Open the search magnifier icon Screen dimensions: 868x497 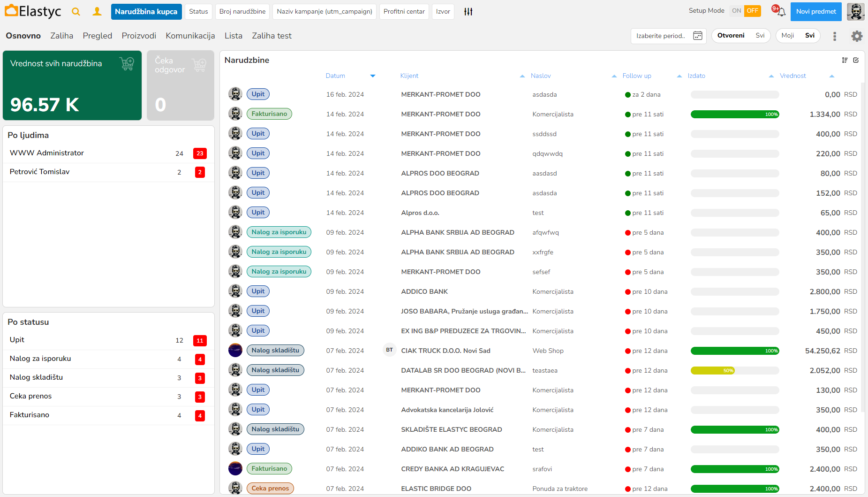[x=76, y=12]
